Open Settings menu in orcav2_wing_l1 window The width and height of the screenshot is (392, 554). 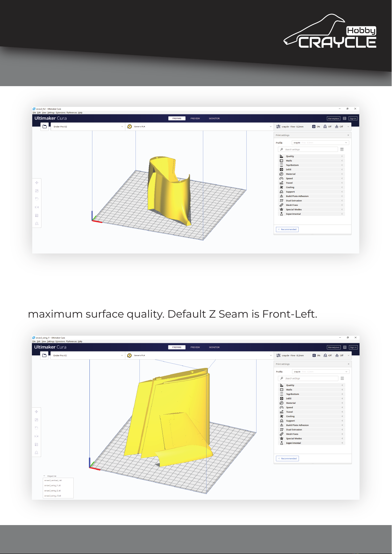pyautogui.click(x=51, y=341)
